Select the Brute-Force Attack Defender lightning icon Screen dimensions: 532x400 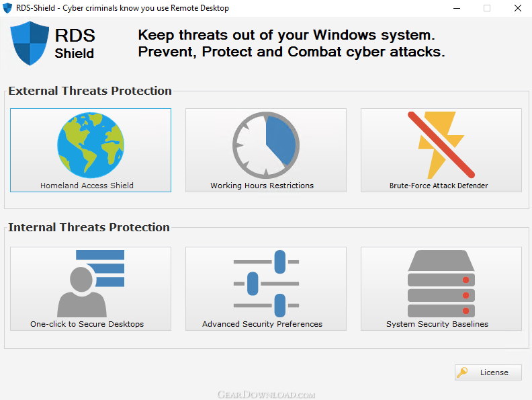(441, 145)
